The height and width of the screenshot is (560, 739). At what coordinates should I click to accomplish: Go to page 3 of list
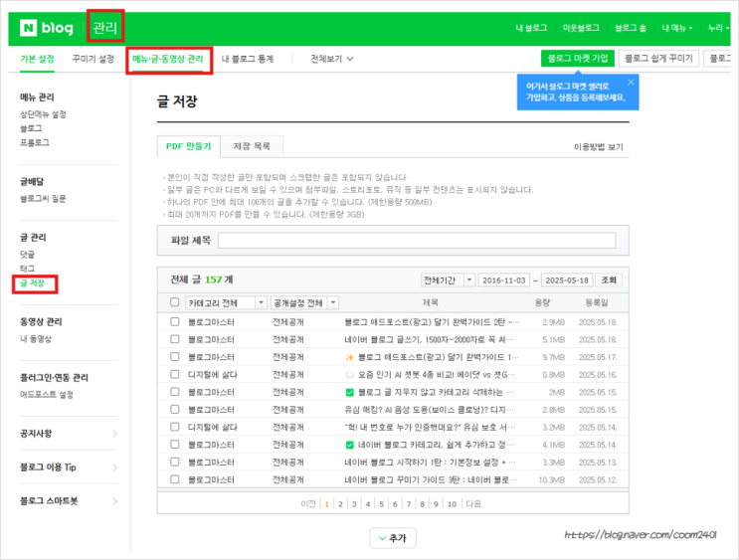click(354, 504)
